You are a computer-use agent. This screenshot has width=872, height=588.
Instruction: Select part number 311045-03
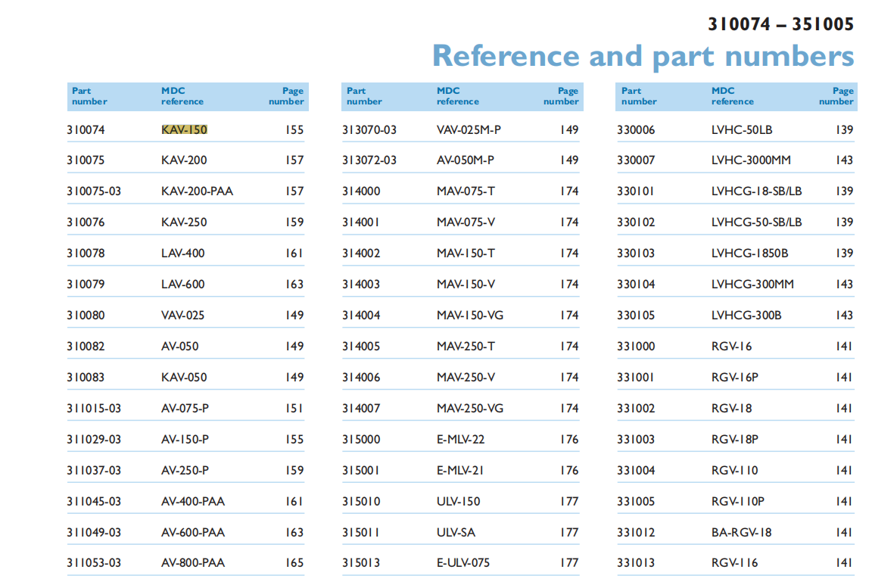coord(93,501)
